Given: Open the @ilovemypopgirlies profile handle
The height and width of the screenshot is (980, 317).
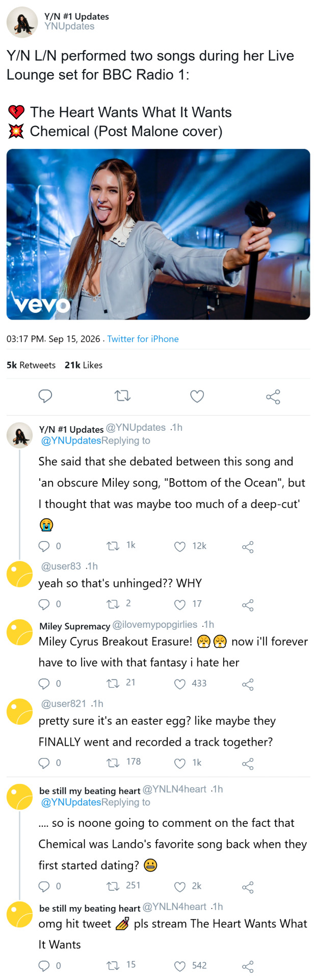Looking at the screenshot, I should (154, 625).
